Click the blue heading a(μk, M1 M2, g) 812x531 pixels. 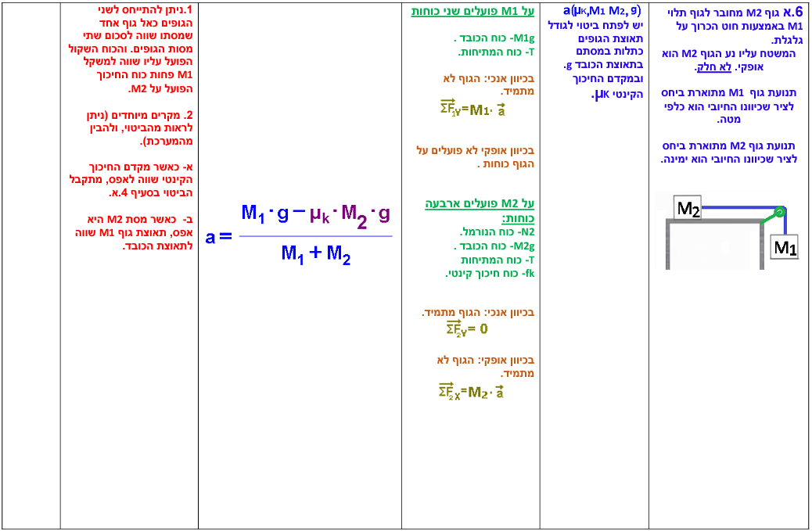coord(602,11)
